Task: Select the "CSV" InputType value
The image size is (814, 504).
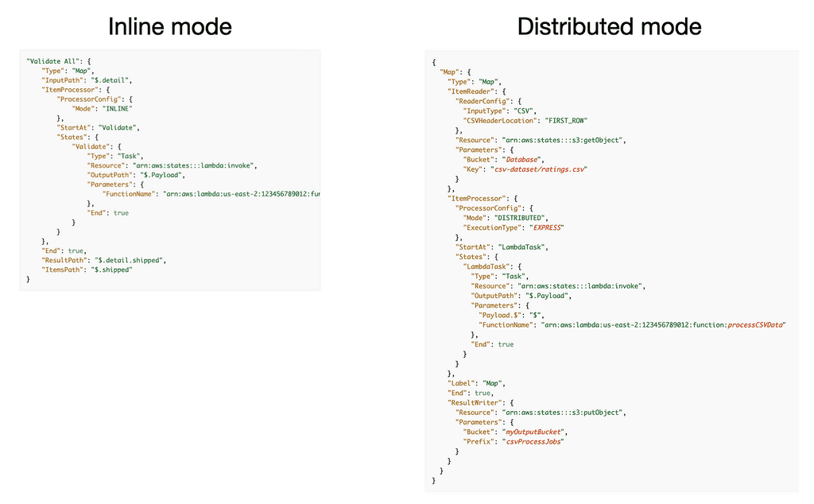Action: 525,111
